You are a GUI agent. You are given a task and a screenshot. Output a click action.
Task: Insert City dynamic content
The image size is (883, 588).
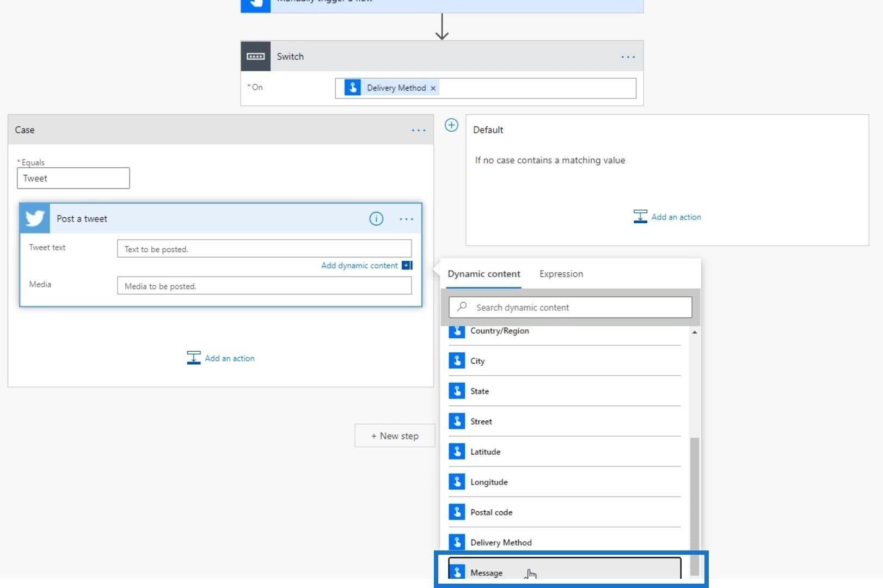coord(565,361)
